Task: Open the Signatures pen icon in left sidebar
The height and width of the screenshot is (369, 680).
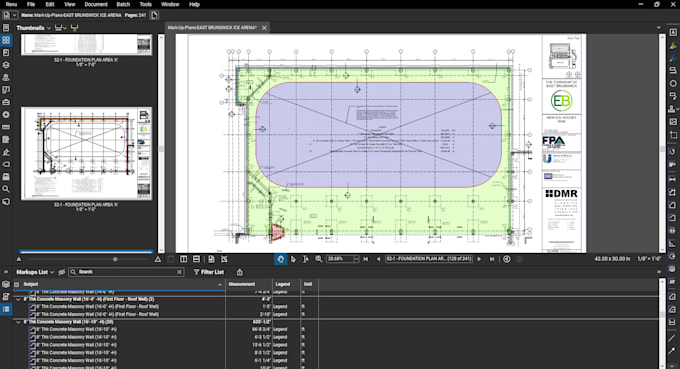Action: click(x=6, y=152)
